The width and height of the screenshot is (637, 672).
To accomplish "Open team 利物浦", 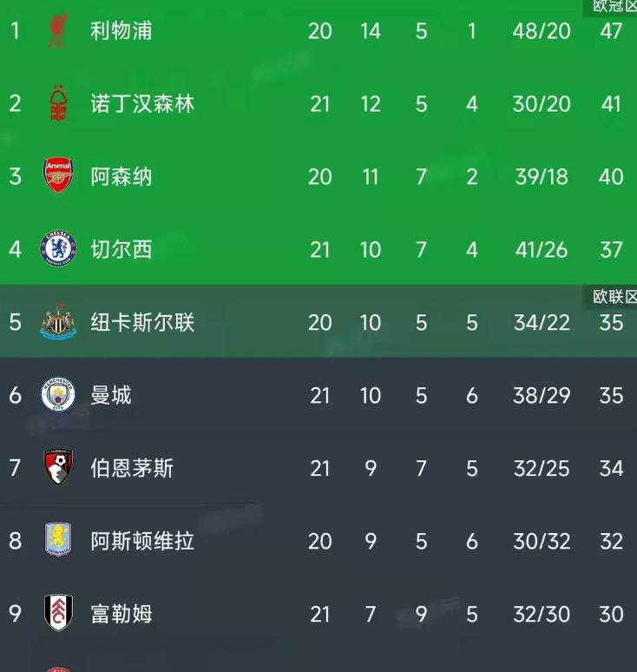I will pos(121,31).
